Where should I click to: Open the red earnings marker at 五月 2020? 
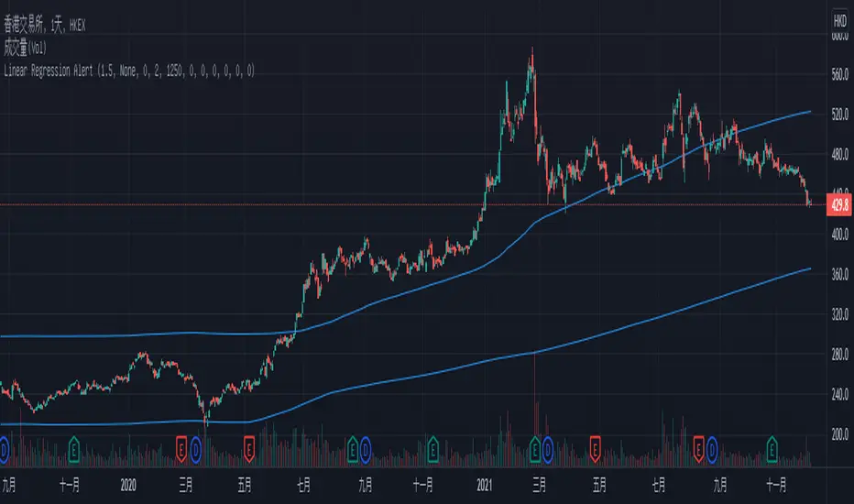tap(249, 450)
